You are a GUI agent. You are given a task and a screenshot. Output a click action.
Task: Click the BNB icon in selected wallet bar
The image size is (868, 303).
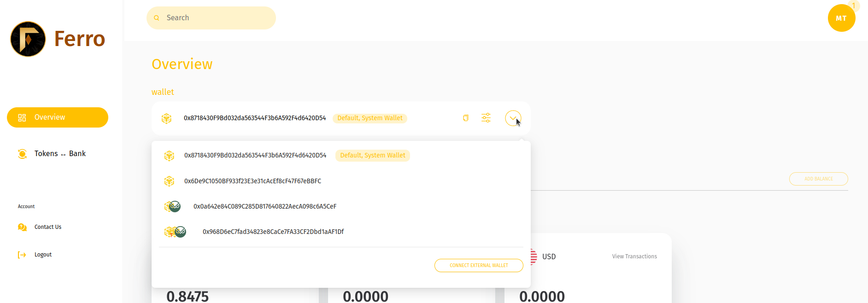point(166,118)
